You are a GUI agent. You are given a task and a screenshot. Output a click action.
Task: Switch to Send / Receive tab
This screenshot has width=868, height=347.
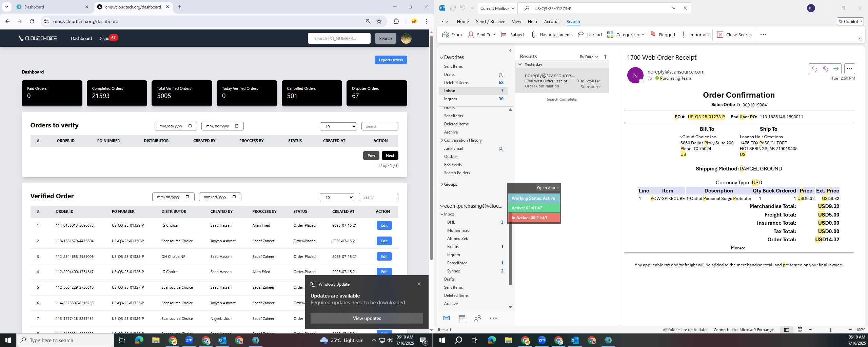(490, 21)
